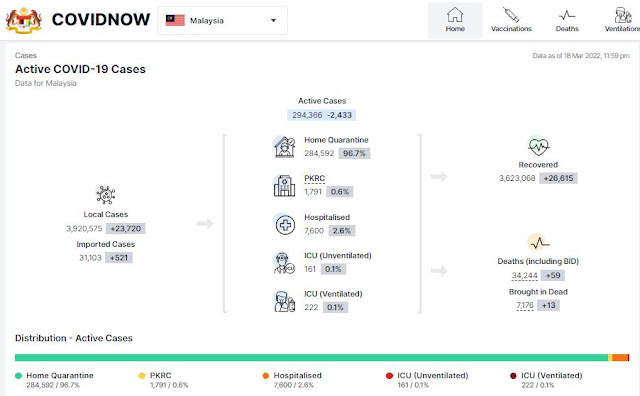Click the Home Quarantine legend label
The width and height of the screenshot is (640, 396).
point(60,375)
